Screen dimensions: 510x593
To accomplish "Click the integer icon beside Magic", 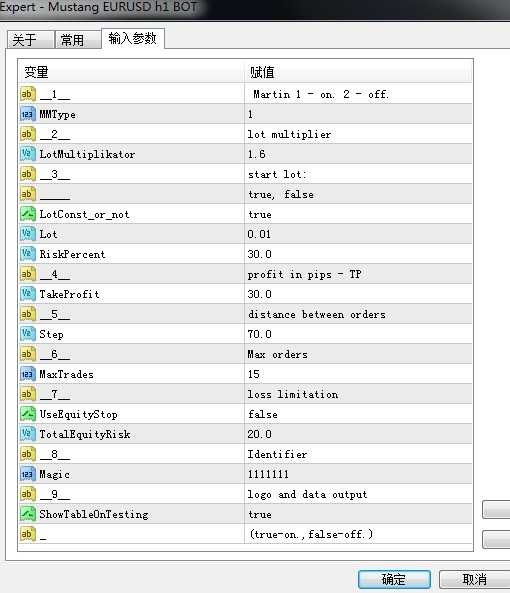I will click(x=28, y=474).
